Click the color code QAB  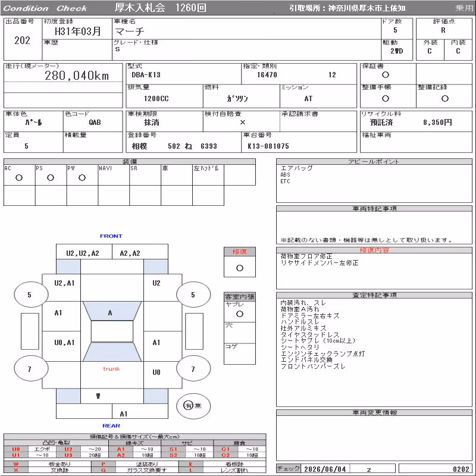pyautogui.click(x=95, y=123)
